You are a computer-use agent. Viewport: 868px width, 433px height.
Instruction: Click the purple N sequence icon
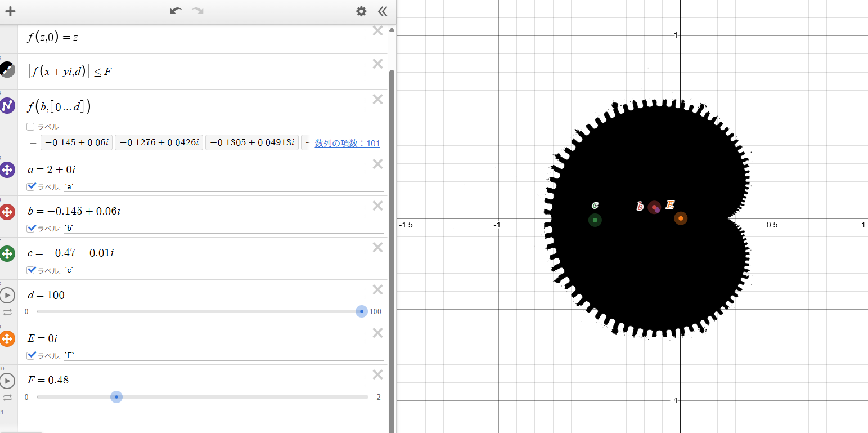(x=7, y=105)
